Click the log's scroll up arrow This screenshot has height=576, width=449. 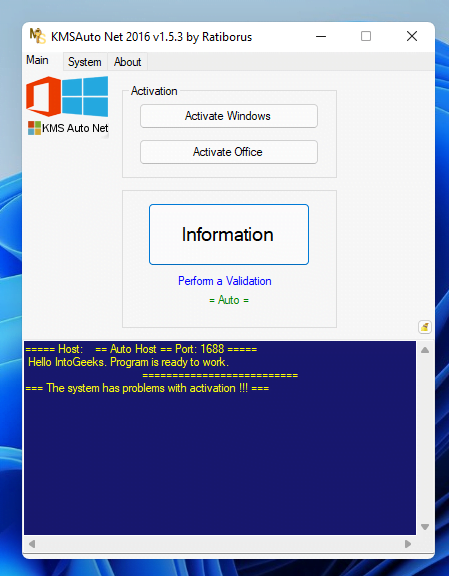point(425,350)
